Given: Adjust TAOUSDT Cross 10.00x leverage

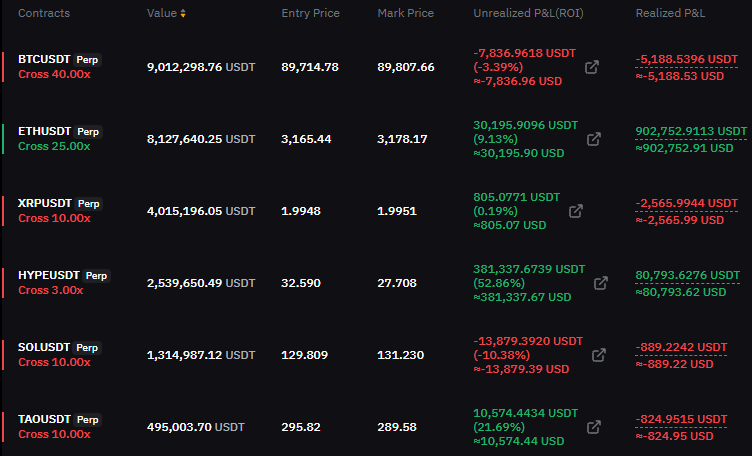Looking at the screenshot, I should coord(54,434).
